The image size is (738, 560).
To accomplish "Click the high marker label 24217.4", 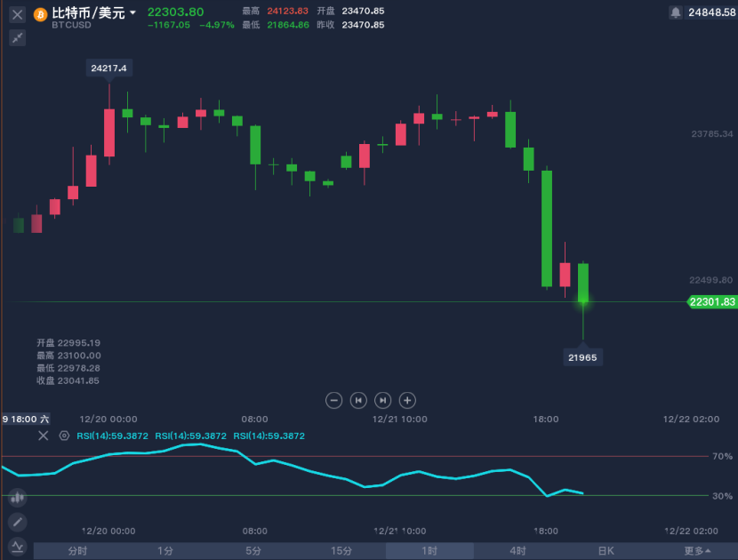I will [108, 68].
